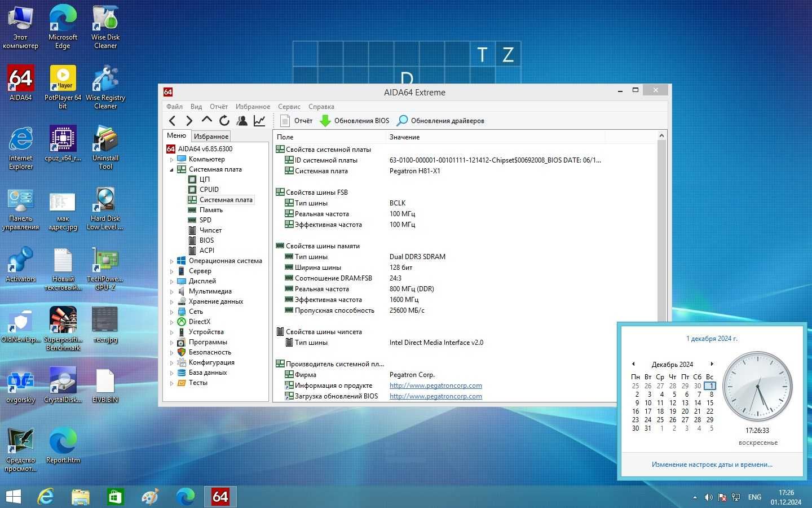
Task: Open product information pegatroncorp.com link
Action: click(x=435, y=386)
